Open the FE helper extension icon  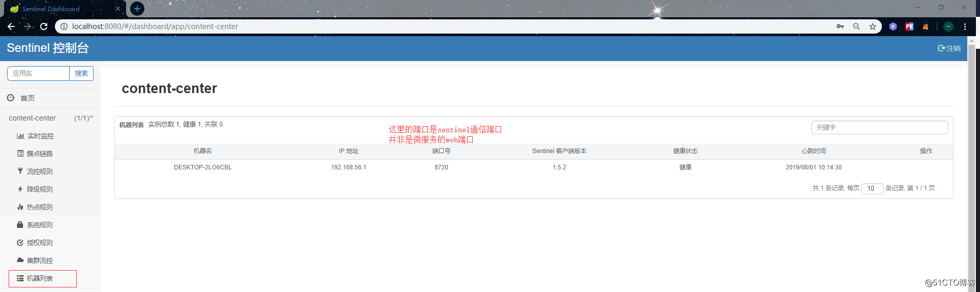909,26
